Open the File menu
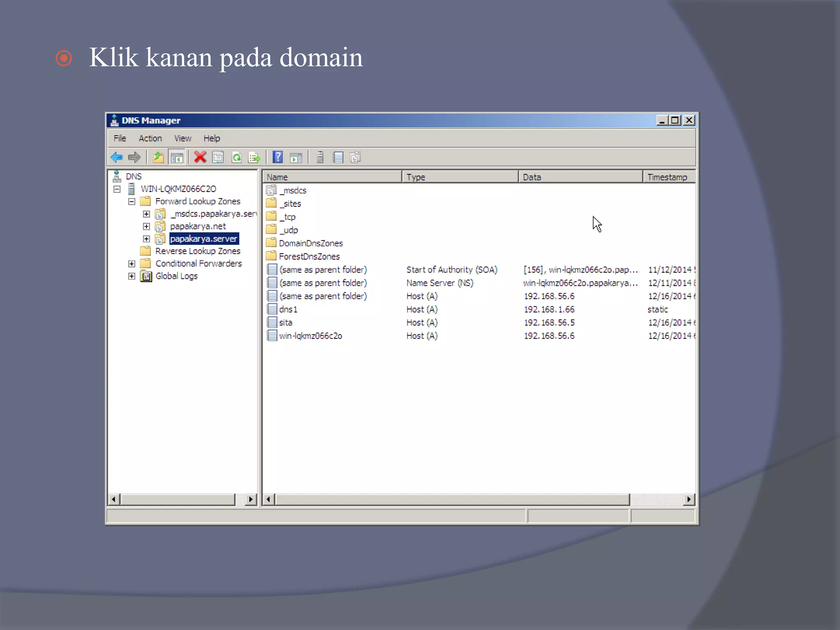 pos(120,138)
